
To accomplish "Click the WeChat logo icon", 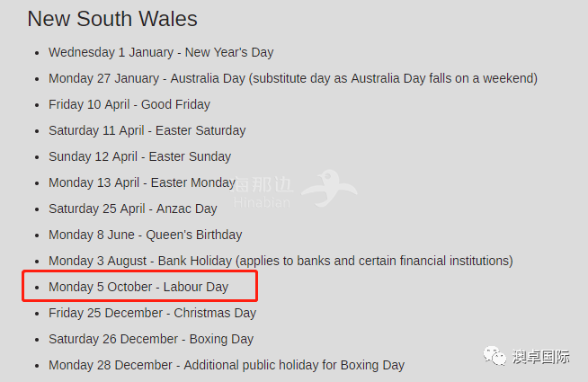I will click(x=494, y=356).
